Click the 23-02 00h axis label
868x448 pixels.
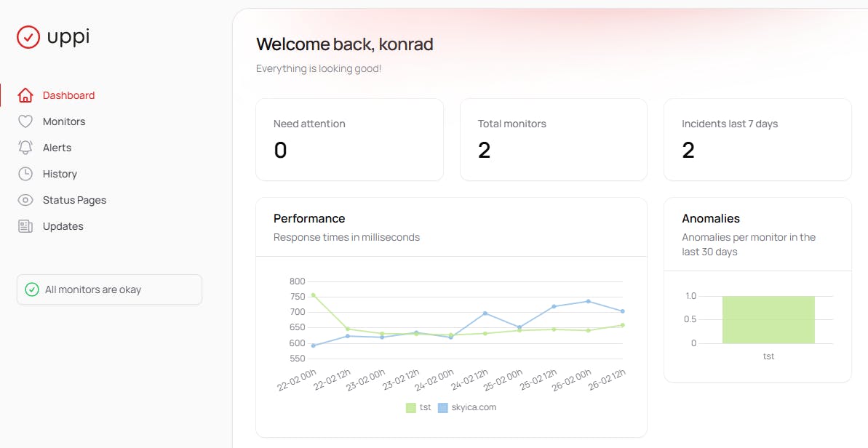366,380
